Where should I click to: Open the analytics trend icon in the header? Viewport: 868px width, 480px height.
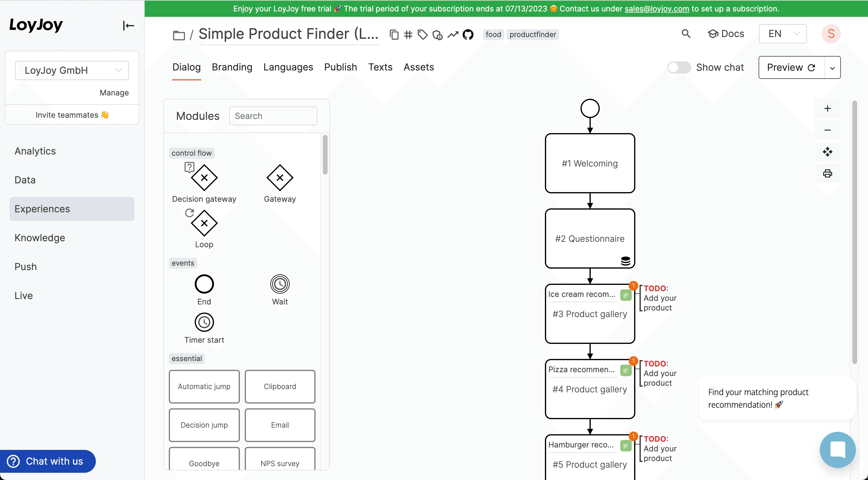pos(452,34)
